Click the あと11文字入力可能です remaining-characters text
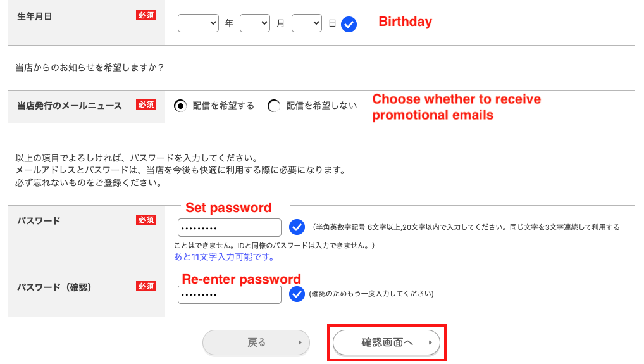This screenshot has height=364, width=644. [224, 258]
